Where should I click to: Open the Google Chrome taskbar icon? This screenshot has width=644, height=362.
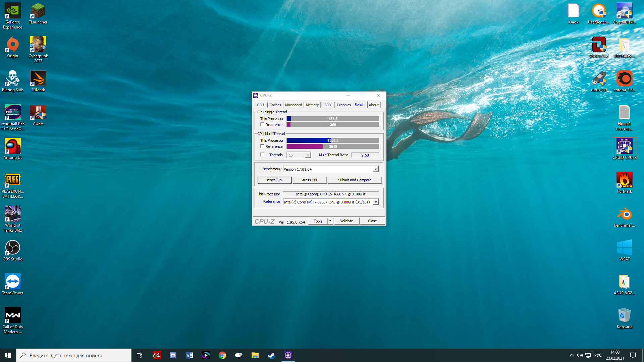coord(222,355)
